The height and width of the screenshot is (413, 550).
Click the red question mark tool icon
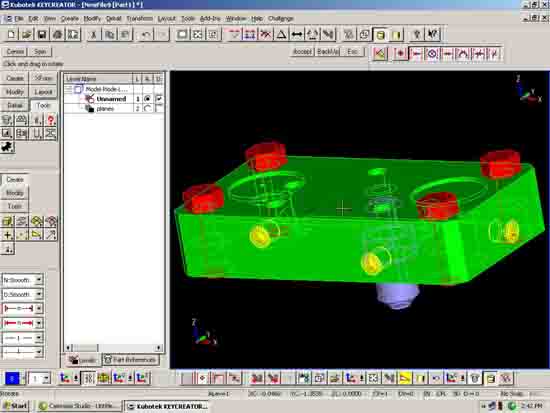coord(51,120)
